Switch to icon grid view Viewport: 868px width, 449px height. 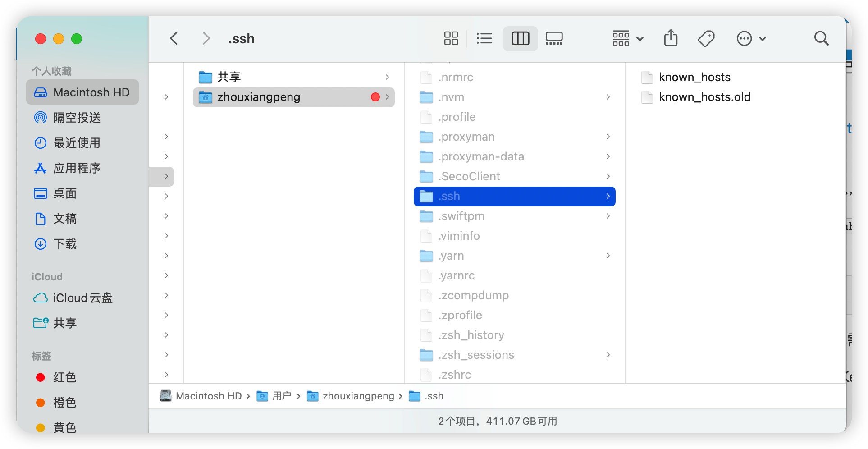click(x=451, y=38)
